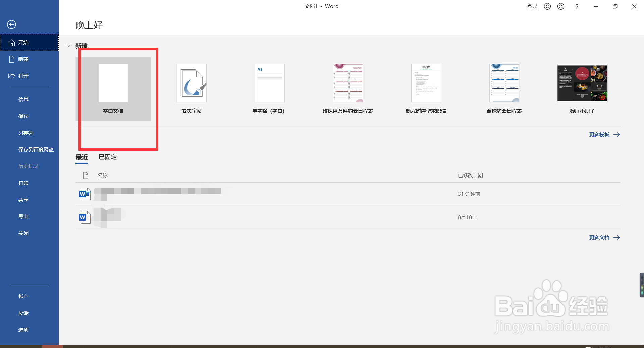Click 登录 to sign in
The image size is (644, 348).
point(532,6)
